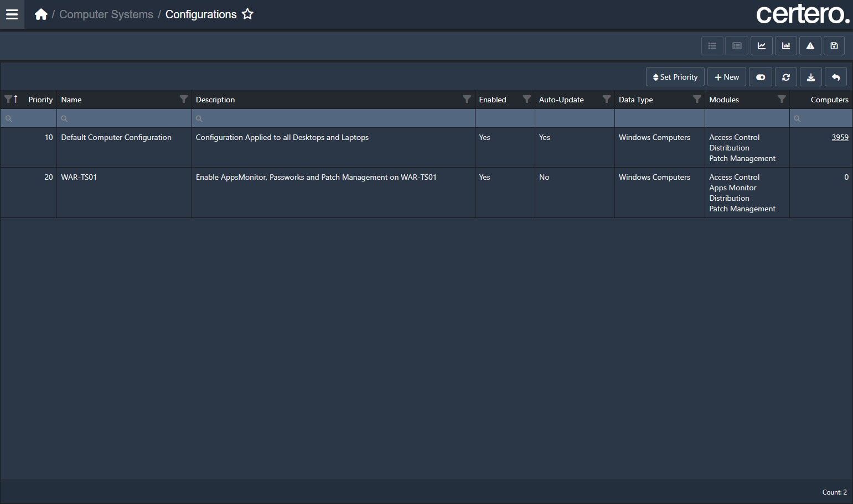Sort by the Computers column header
The height and width of the screenshot is (504, 853).
(x=829, y=100)
